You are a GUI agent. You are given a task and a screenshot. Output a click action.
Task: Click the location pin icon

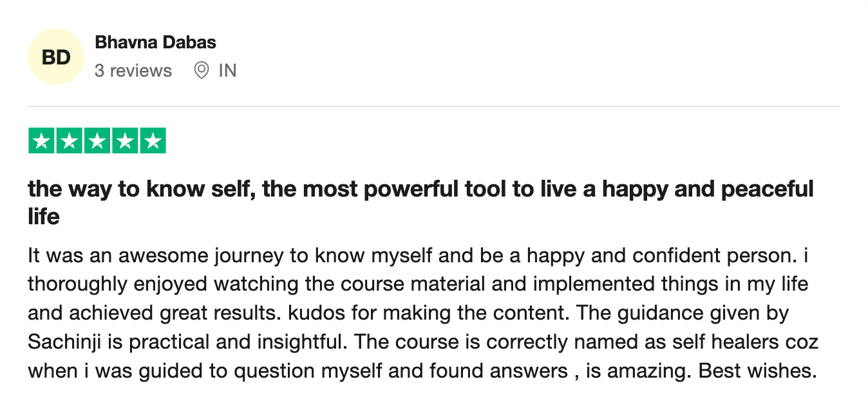pos(202,70)
